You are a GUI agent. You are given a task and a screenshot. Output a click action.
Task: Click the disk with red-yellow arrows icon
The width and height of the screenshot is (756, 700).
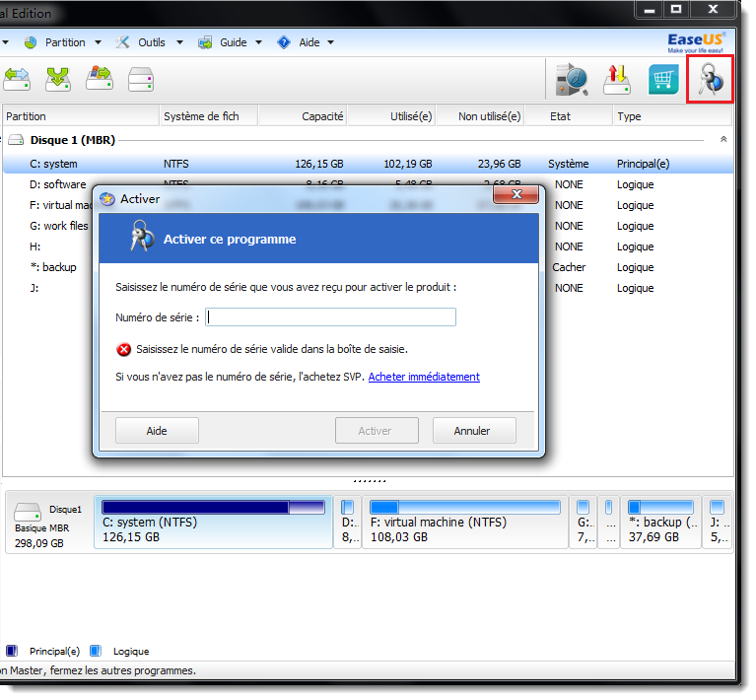(x=617, y=79)
